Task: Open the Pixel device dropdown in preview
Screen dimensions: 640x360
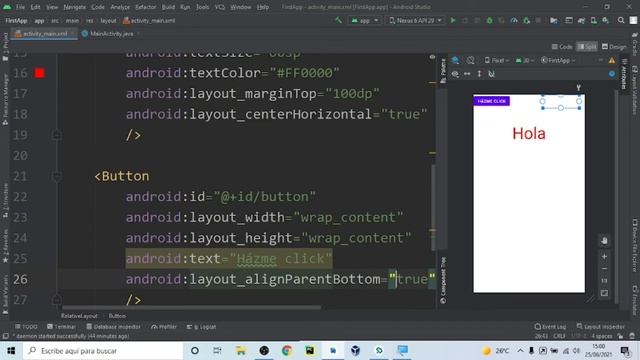Action: [x=497, y=60]
